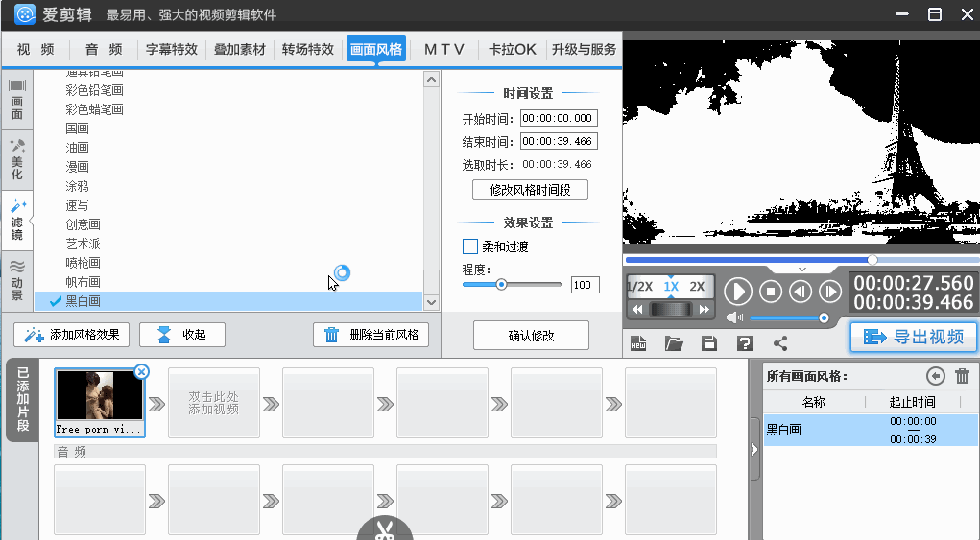Choose 漫画 style
Screen dimensions: 980x540
(x=78, y=167)
